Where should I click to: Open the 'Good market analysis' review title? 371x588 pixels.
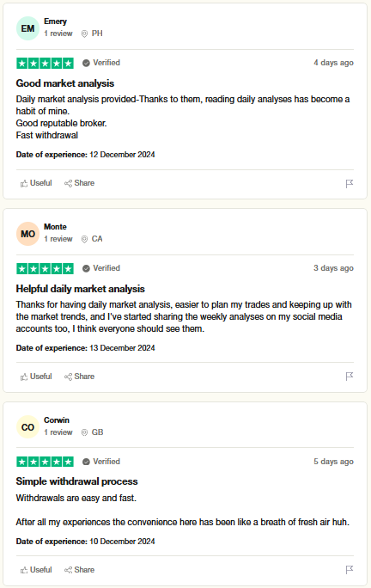(x=64, y=83)
